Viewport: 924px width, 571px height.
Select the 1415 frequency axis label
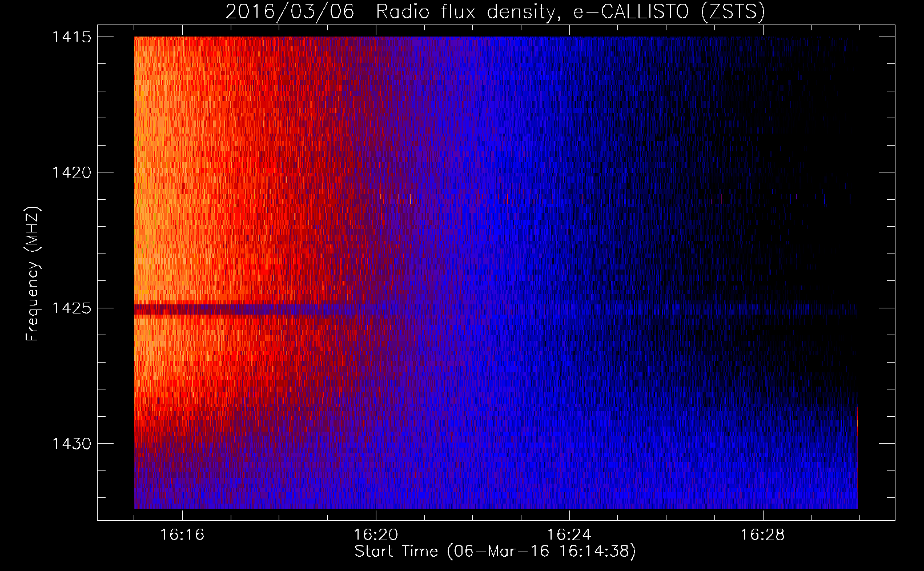click(x=71, y=37)
